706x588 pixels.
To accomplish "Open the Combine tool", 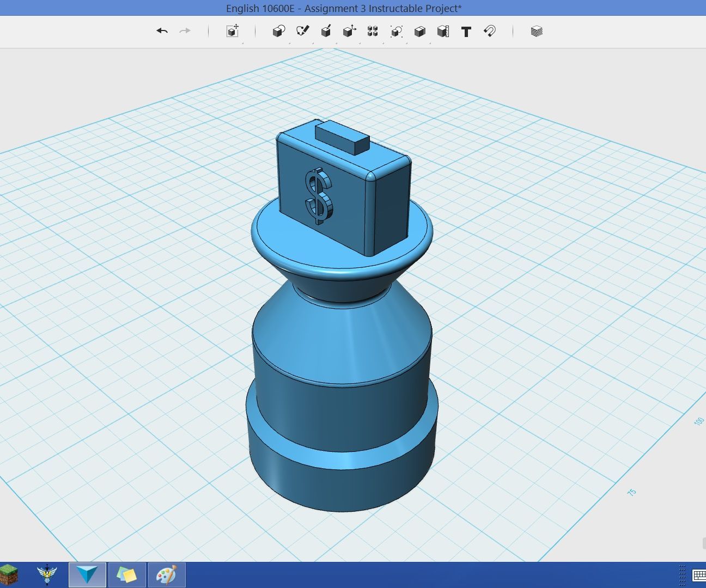I will [x=419, y=31].
